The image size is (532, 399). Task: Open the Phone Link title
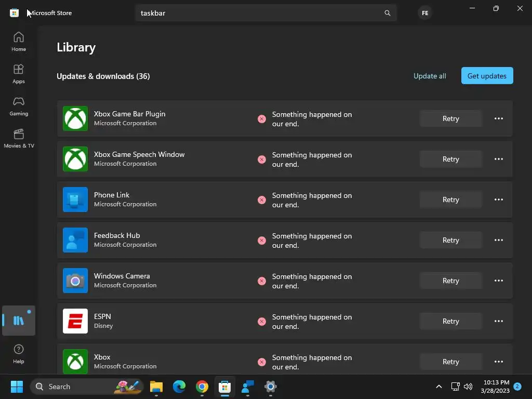112,195
